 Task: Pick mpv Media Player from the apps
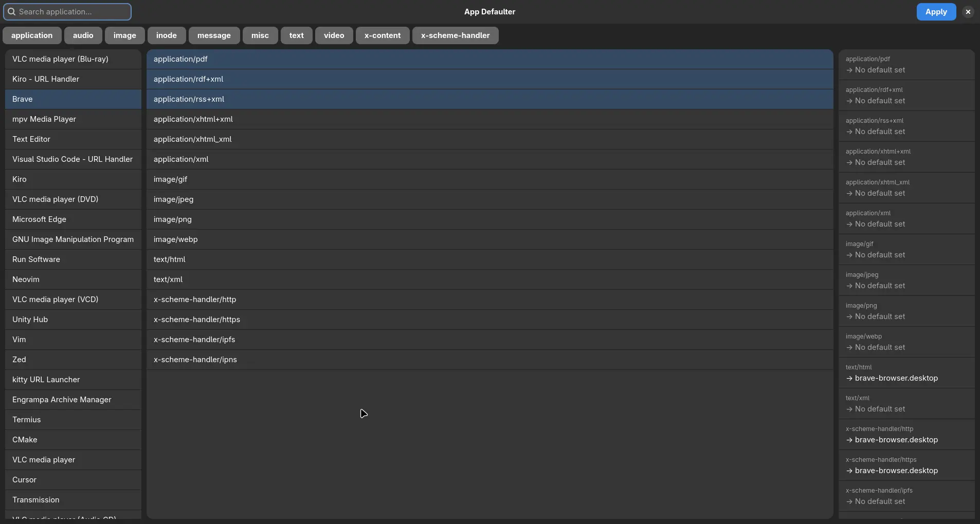click(73, 119)
